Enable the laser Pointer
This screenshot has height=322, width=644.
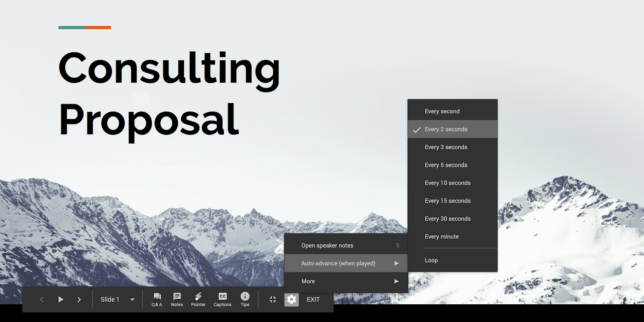[x=198, y=299]
